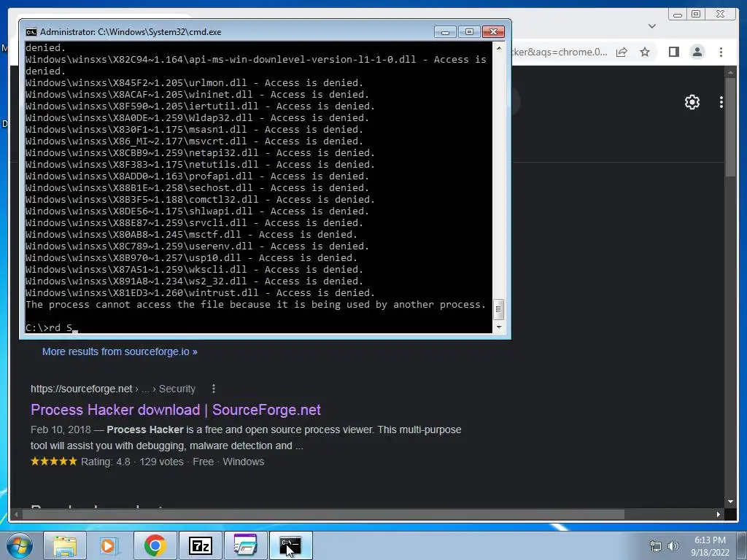Follow 'More results from sourceforge.io' link
Screen dimensions: 747x560
pos(120,352)
